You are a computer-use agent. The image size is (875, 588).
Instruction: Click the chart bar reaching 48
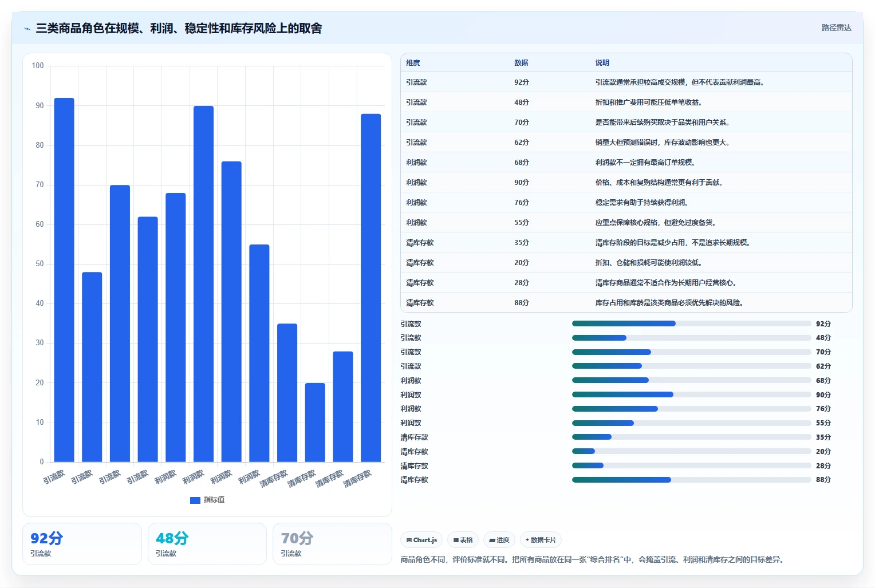[92, 367]
